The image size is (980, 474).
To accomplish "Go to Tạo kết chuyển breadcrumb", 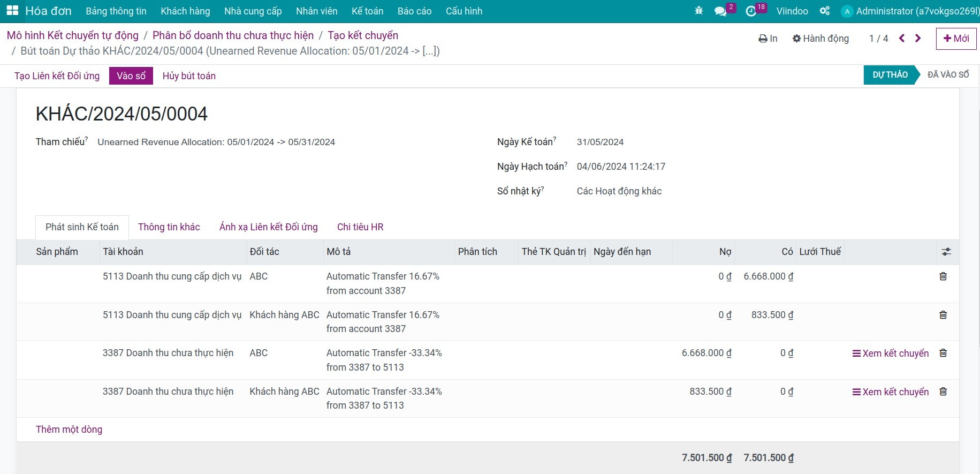I will 363,35.
